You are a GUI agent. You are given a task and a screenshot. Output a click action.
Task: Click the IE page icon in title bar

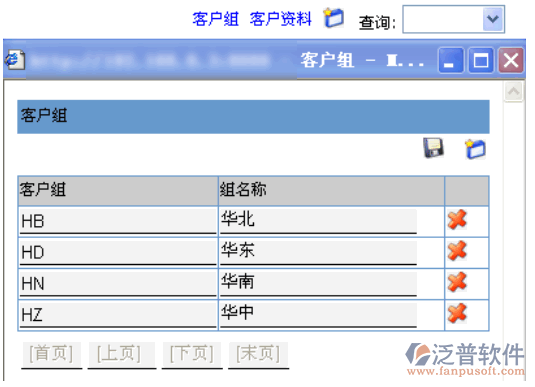pyautogui.click(x=15, y=60)
